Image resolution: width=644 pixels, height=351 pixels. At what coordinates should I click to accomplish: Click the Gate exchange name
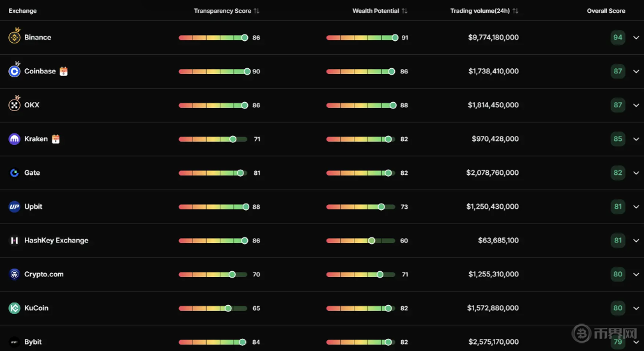[32, 173]
